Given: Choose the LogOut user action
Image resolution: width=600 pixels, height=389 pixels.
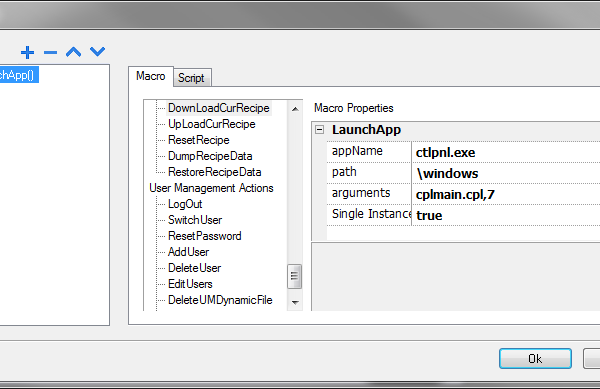Looking at the screenshot, I should click(185, 204).
